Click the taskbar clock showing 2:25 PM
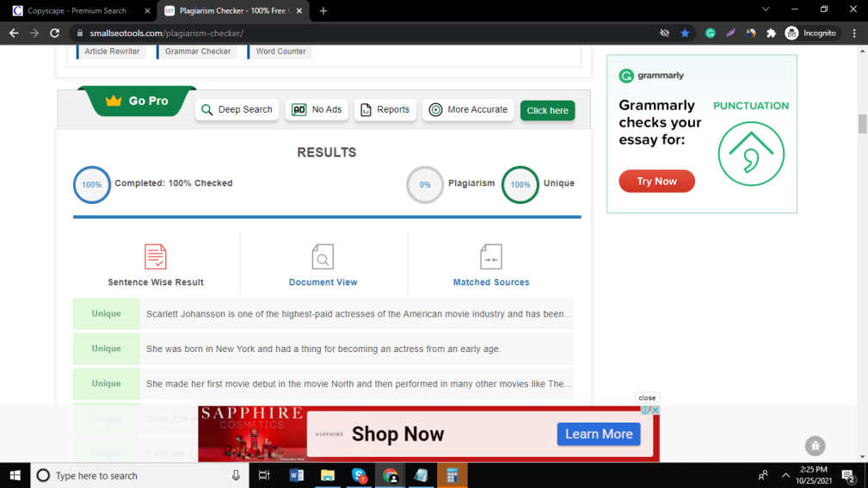The image size is (868, 488). coord(814,475)
